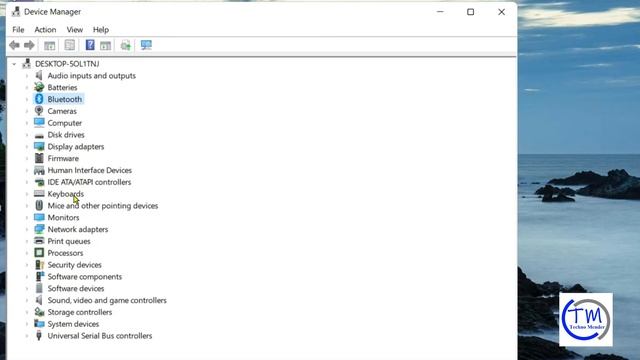Click the Disk drives icon
Image resolution: width=640 pixels, height=360 pixels.
39,135
